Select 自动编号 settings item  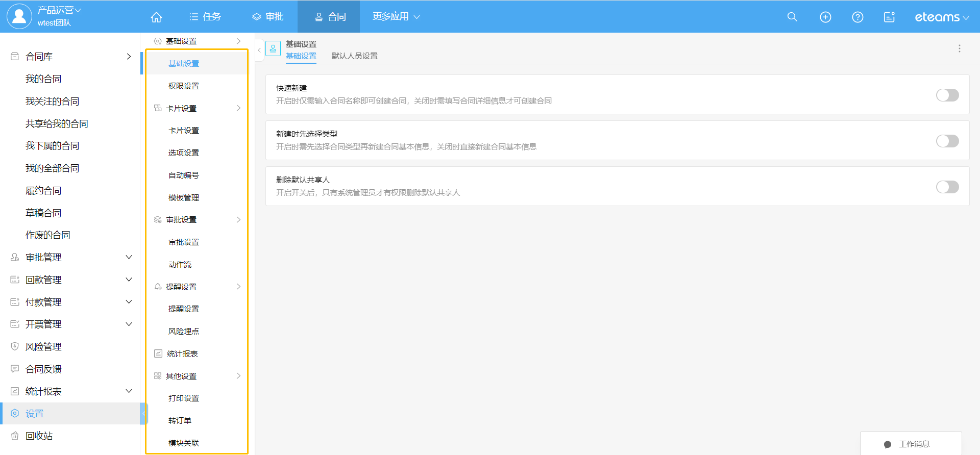coord(184,175)
